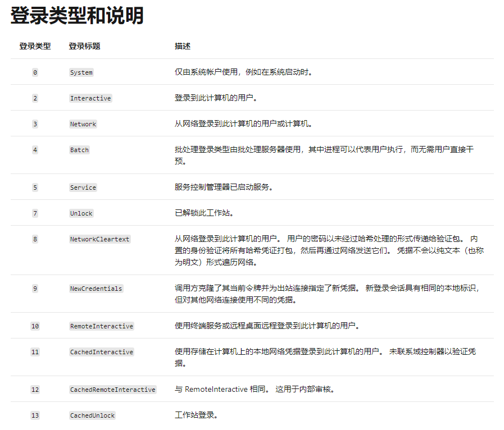
Task: Select the logon type value 12
Action: pos(35,390)
